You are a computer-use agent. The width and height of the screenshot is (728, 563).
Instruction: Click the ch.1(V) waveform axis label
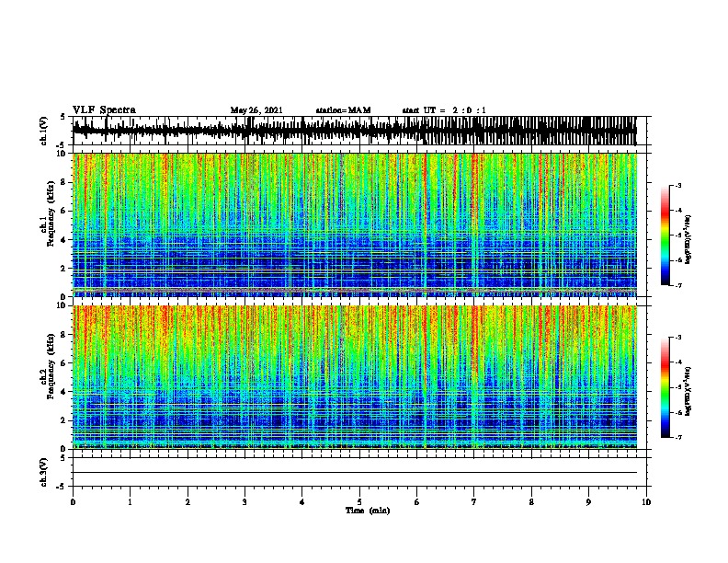click(x=44, y=131)
